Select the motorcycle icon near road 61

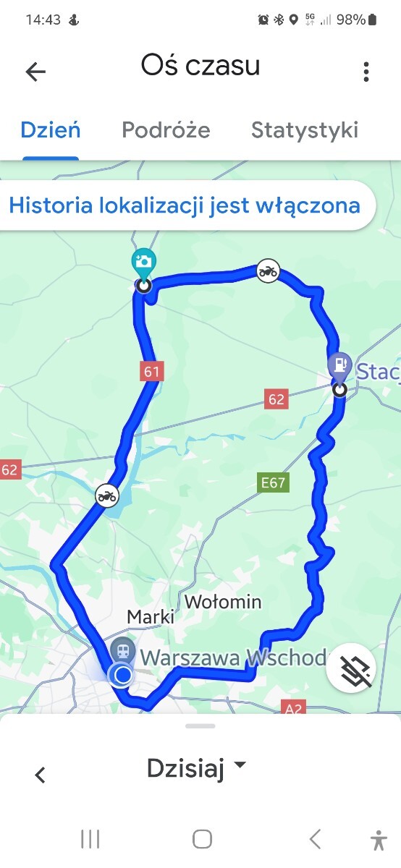point(107,496)
